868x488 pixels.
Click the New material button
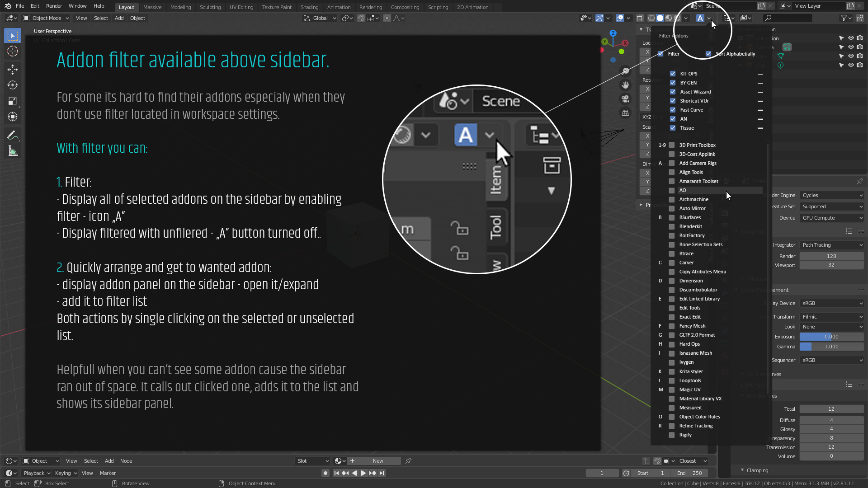click(x=378, y=461)
